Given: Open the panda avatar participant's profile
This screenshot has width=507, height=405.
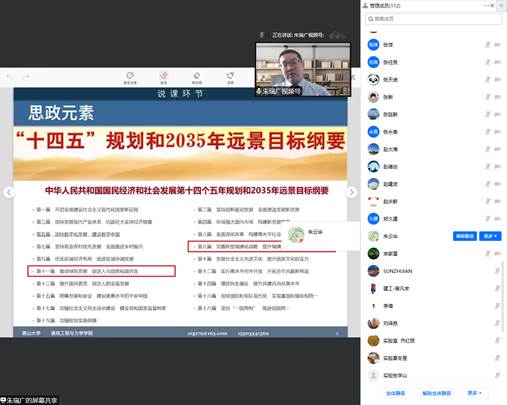Looking at the screenshot, I should click(373, 79).
